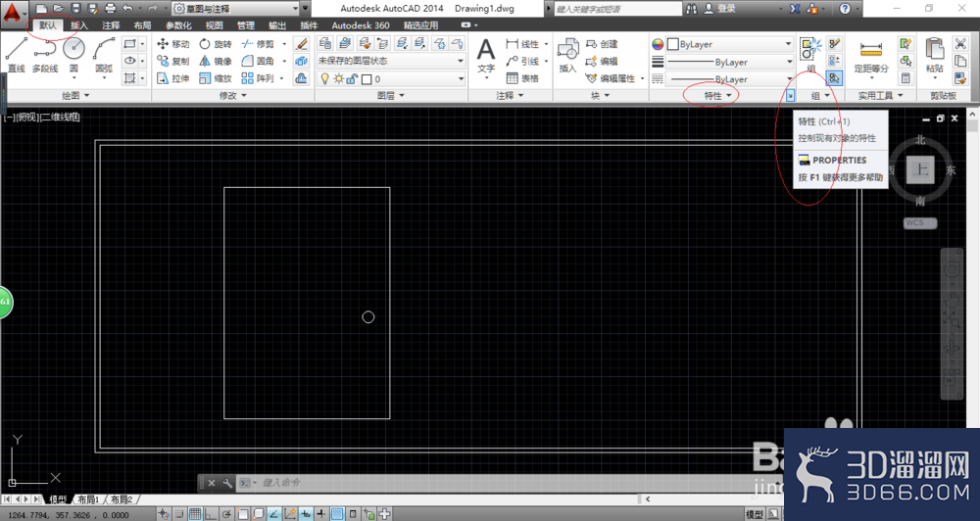Click the Move (移动) tool

[x=173, y=44]
